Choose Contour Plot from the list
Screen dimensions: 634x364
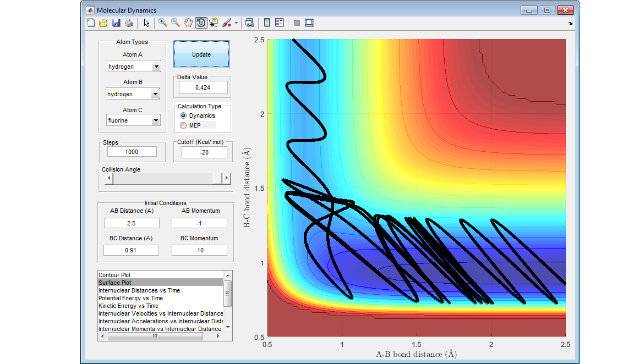tap(114, 275)
